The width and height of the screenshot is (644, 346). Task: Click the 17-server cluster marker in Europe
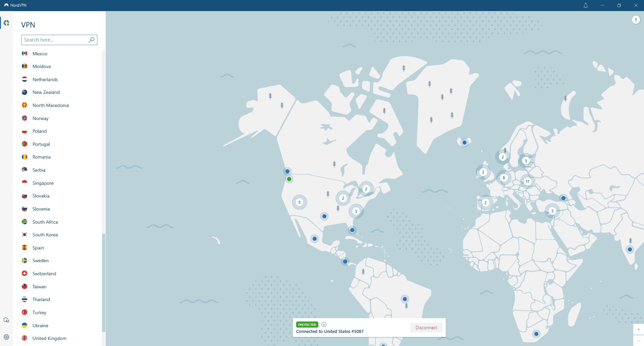click(528, 181)
